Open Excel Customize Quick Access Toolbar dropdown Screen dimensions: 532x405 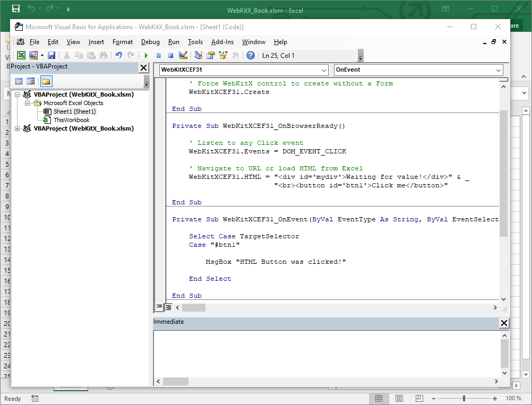tap(68, 10)
